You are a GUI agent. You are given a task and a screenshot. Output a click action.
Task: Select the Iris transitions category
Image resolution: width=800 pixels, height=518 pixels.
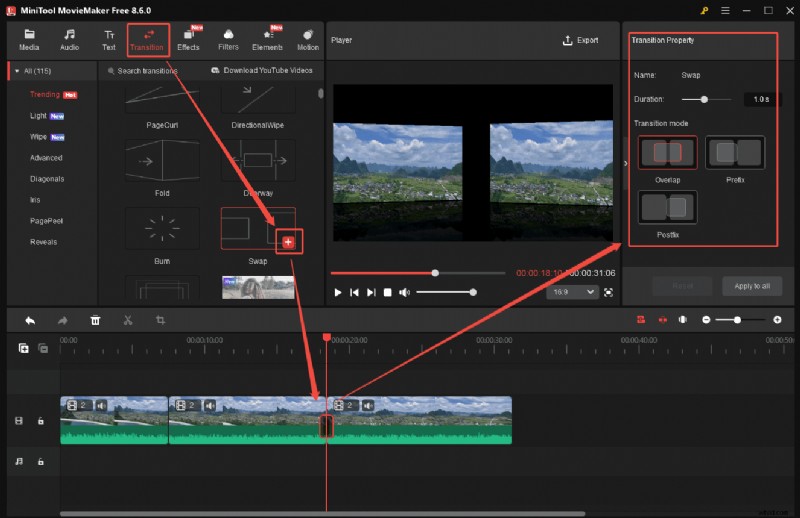[x=35, y=200]
